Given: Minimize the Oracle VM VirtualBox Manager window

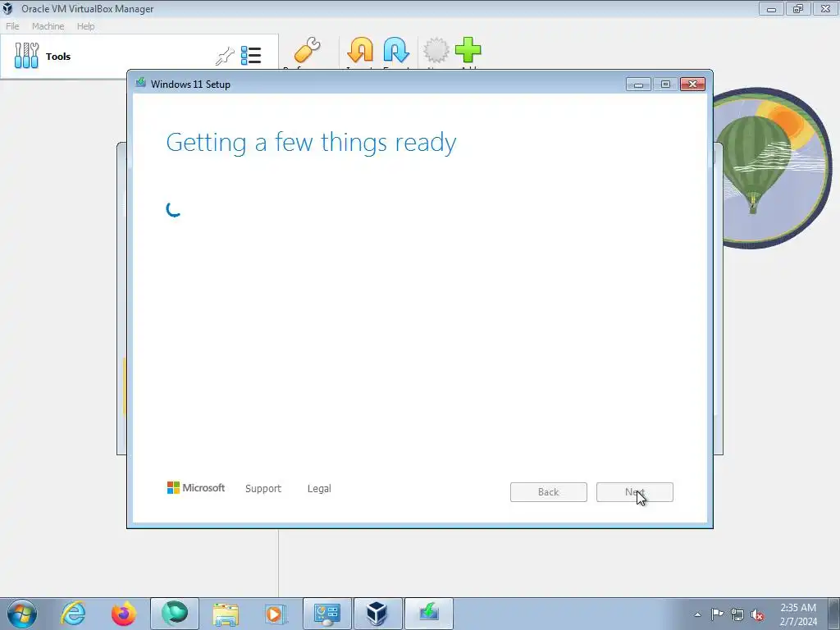Looking at the screenshot, I should pyautogui.click(x=771, y=8).
